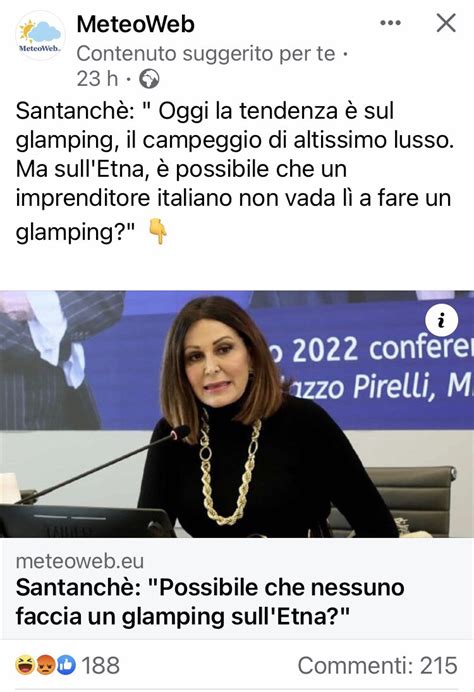Click the meteoweb.eu source domain
This screenshot has width=474, height=692.
pyautogui.click(x=80, y=561)
